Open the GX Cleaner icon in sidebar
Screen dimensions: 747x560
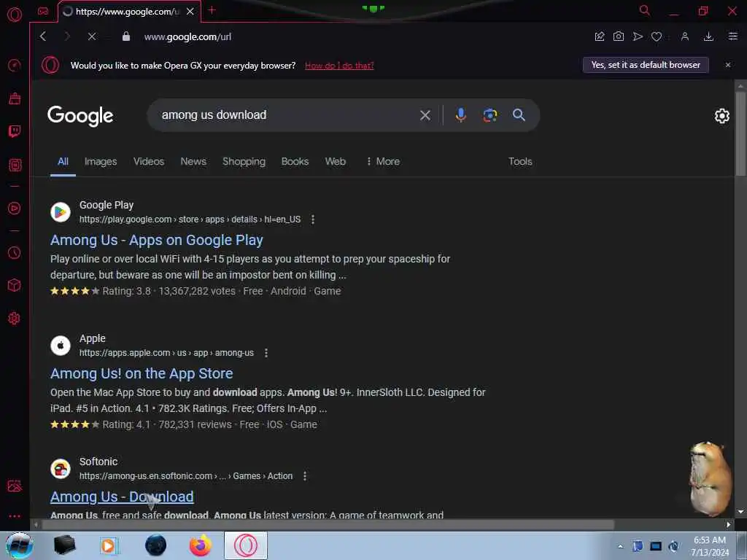15,98
